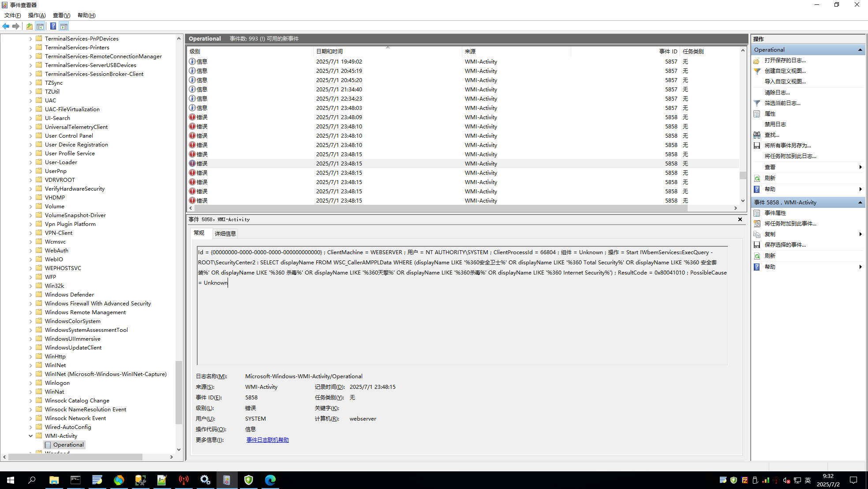868x489 pixels.
Task: Click the binoculars Find icon
Action: [x=757, y=135]
